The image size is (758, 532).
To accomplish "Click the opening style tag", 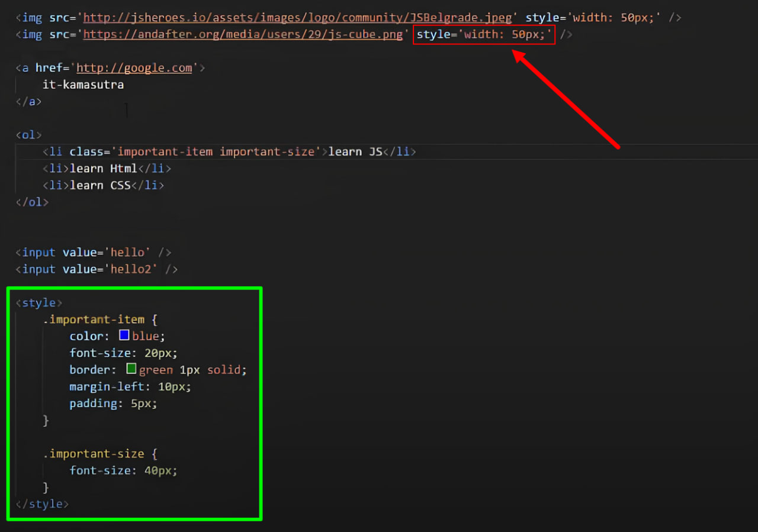I will (38, 303).
